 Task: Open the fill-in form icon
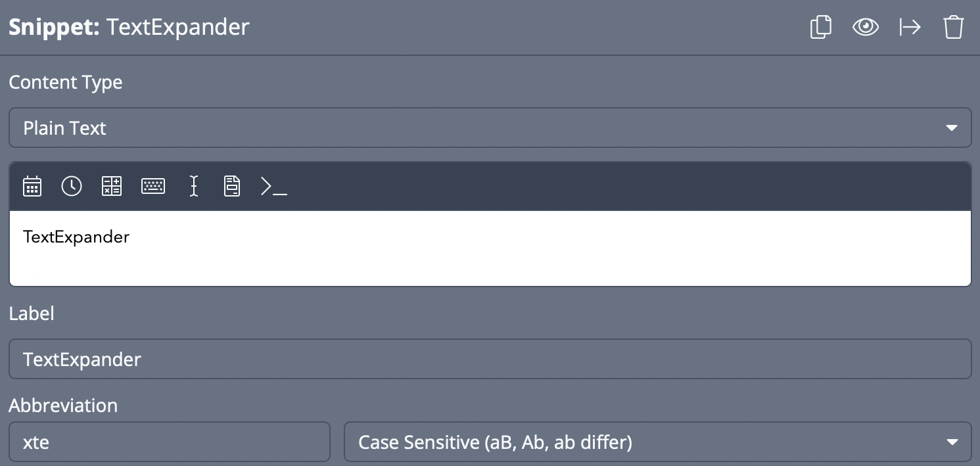[x=232, y=187]
